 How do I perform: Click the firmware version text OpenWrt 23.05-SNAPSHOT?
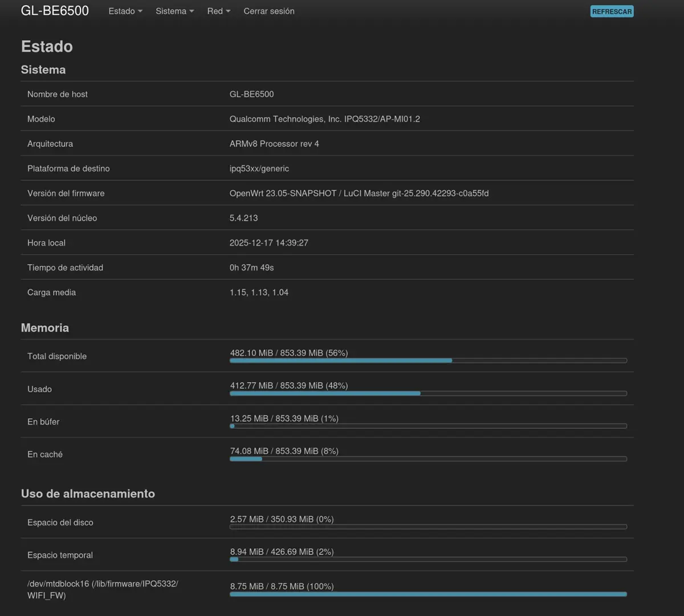point(359,193)
